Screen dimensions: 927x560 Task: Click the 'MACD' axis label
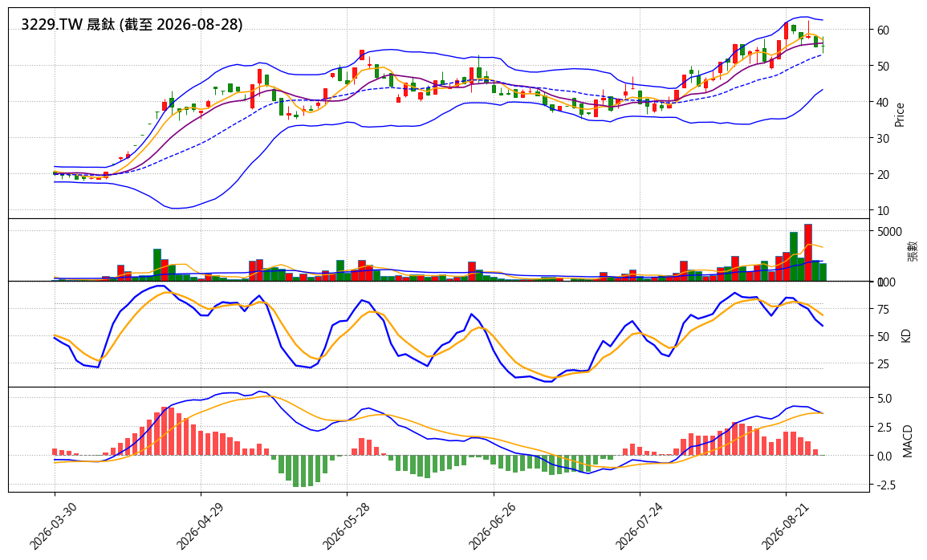[x=908, y=440]
